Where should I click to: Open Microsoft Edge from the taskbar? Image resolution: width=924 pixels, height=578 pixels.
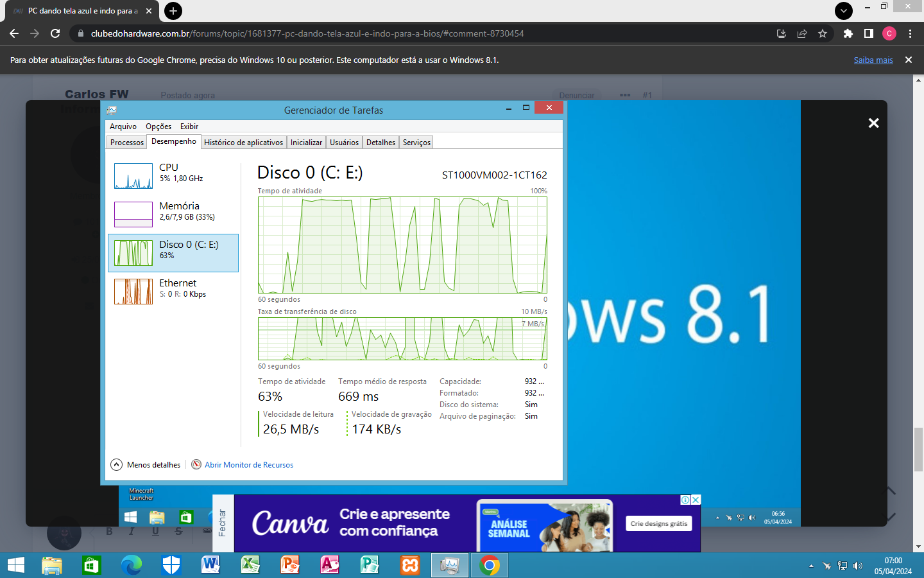pyautogui.click(x=132, y=565)
